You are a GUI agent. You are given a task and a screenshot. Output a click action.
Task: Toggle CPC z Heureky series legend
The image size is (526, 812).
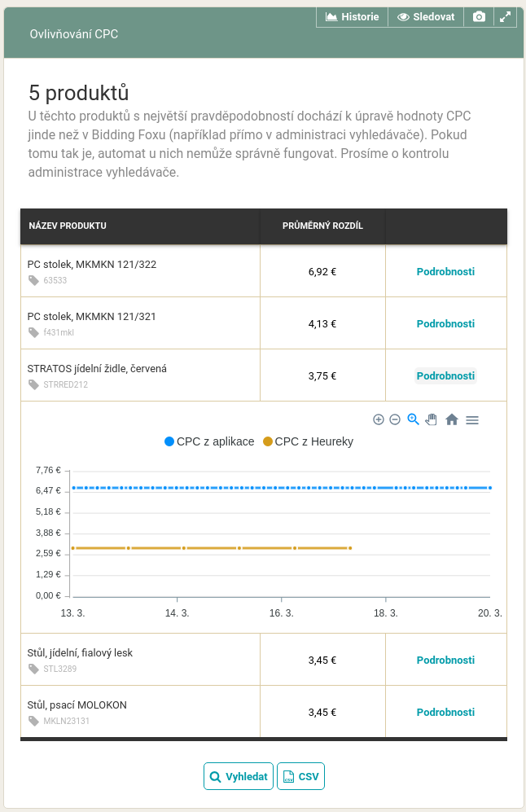tap(308, 441)
